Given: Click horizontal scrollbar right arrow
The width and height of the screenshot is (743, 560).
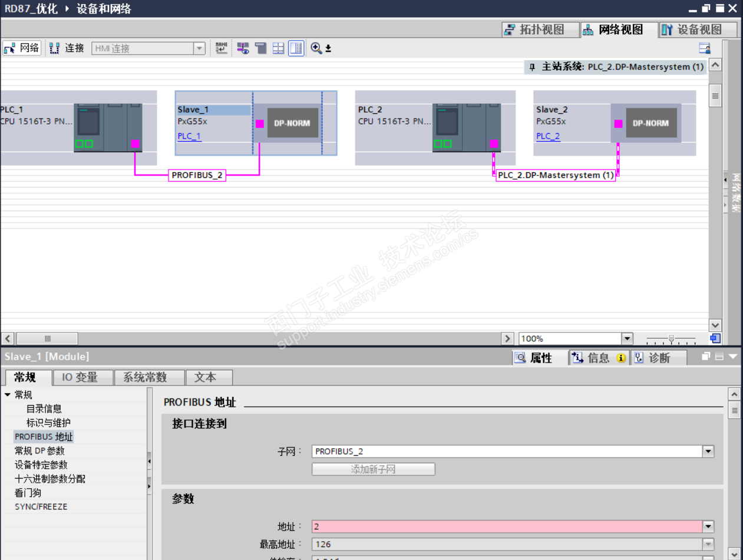Looking at the screenshot, I should click(x=507, y=338).
